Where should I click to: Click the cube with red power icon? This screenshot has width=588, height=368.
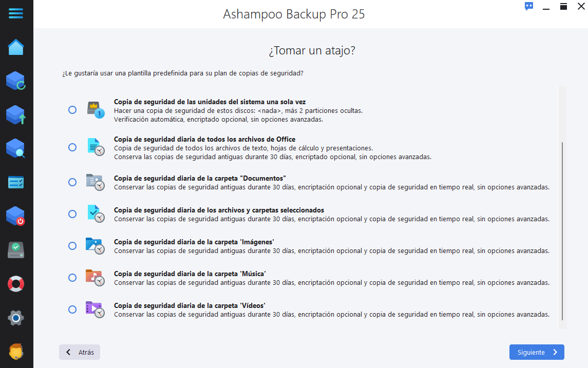click(x=16, y=216)
